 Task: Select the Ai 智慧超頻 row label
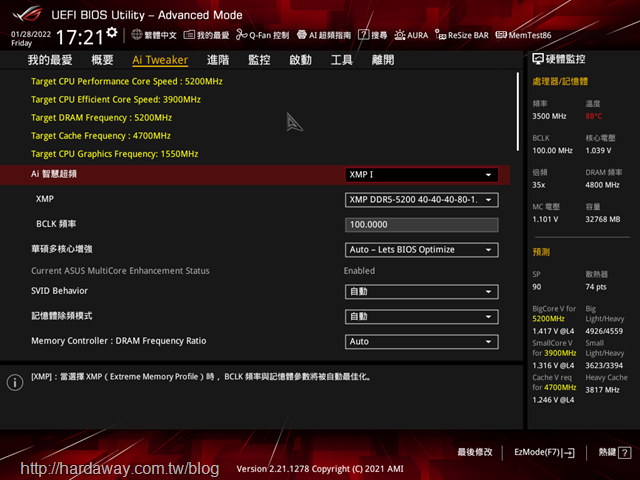(x=54, y=174)
